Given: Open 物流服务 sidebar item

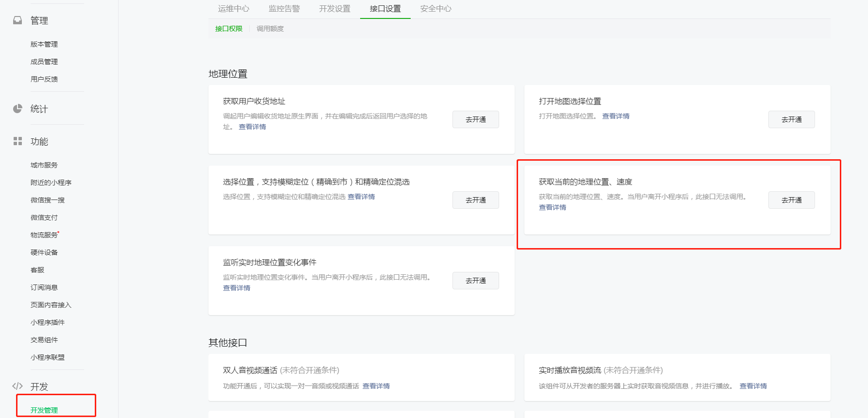Looking at the screenshot, I should point(44,235).
